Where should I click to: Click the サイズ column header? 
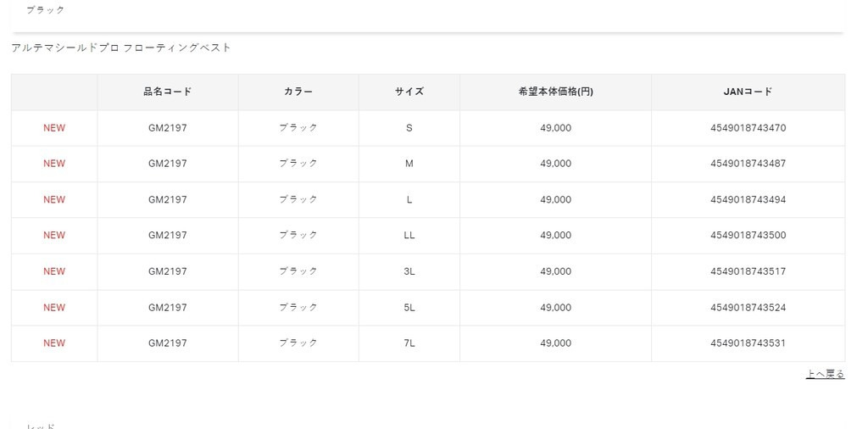point(409,92)
